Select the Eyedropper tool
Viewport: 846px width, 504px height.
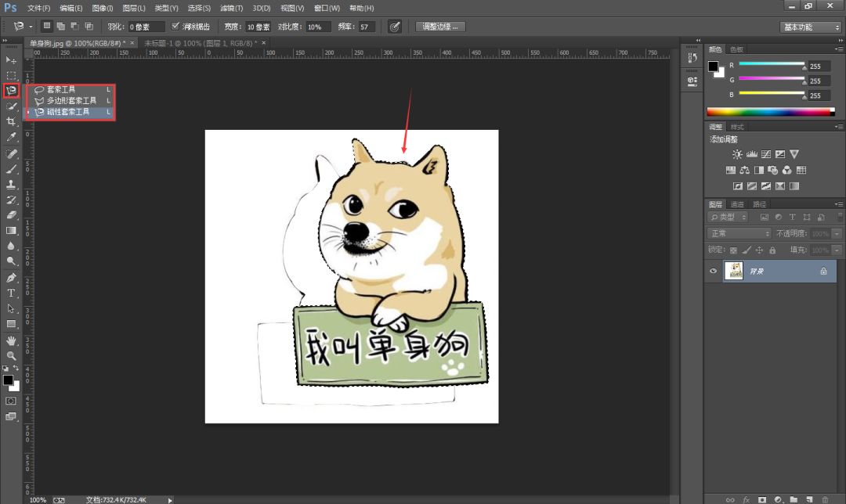11,137
